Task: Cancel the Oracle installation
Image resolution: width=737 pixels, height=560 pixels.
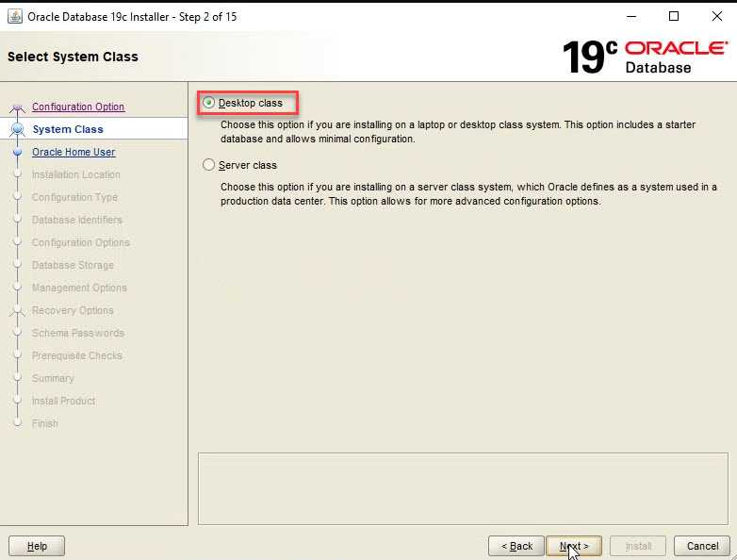Action: tap(702, 546)
